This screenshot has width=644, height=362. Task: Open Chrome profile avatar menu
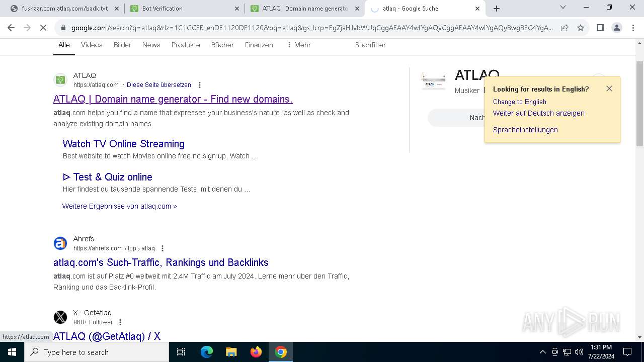click(x=617, y=28)
